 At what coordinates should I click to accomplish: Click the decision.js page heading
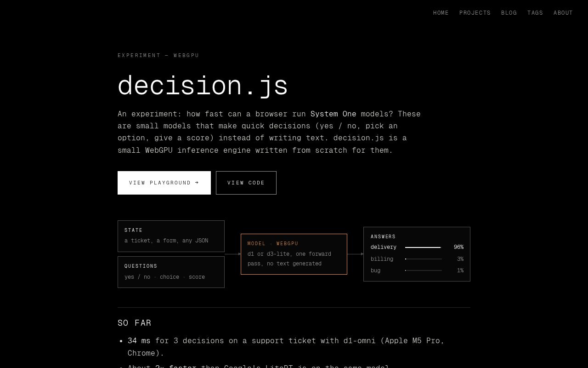203,86
